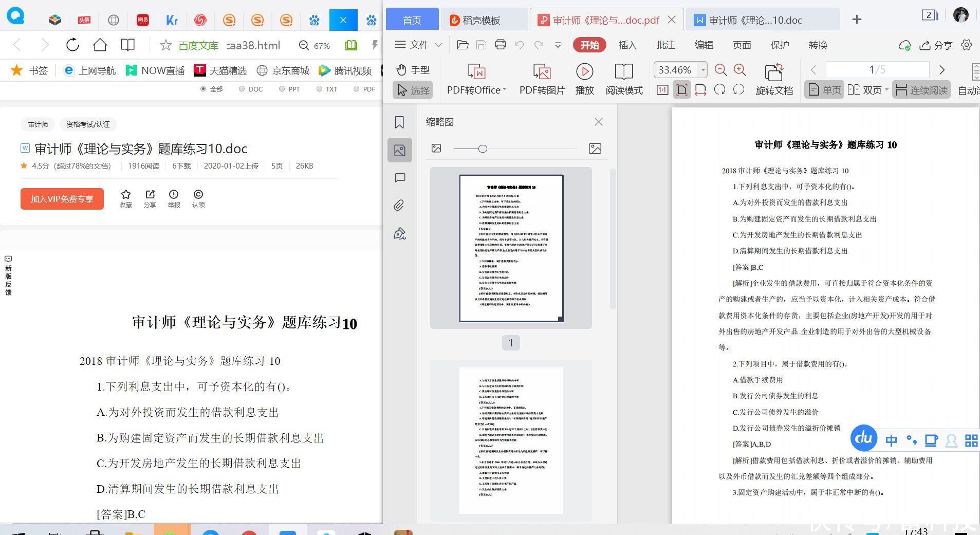Viewport: 980px width, 535px height.
Task: Open comments panel in sidebar
Action: 400,178
